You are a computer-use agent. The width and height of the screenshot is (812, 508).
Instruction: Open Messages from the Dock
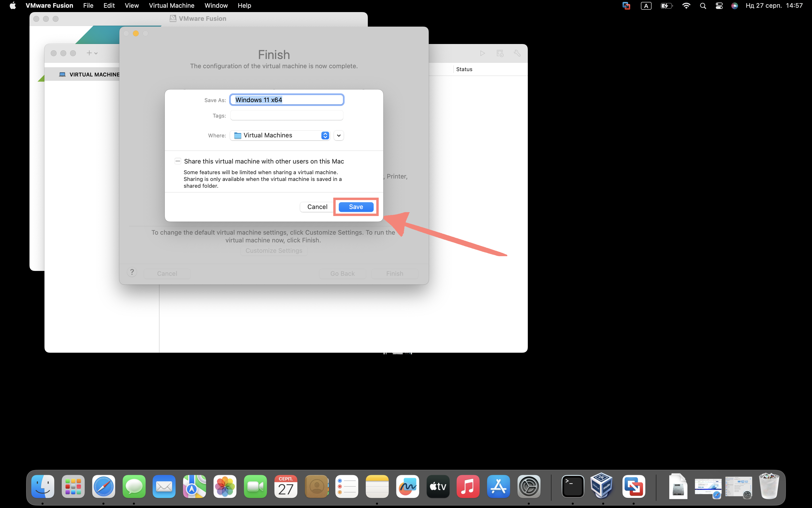click(x=134, y=486)
